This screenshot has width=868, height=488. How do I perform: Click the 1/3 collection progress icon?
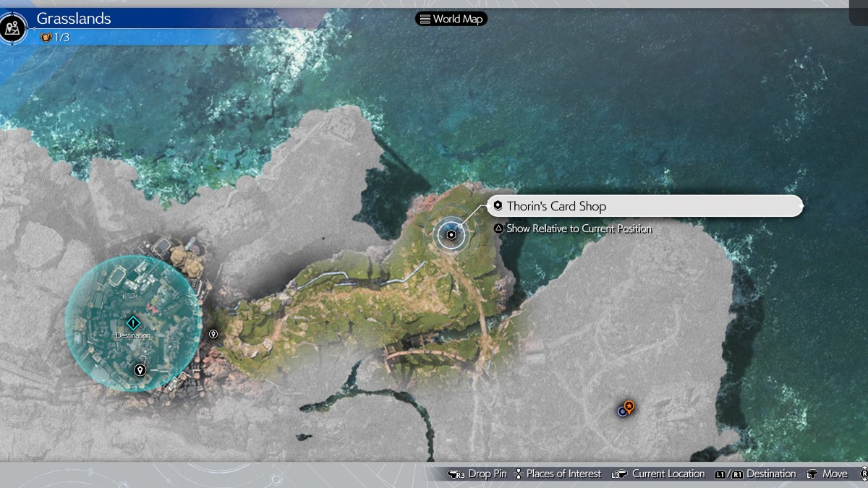tap(46, 37)
